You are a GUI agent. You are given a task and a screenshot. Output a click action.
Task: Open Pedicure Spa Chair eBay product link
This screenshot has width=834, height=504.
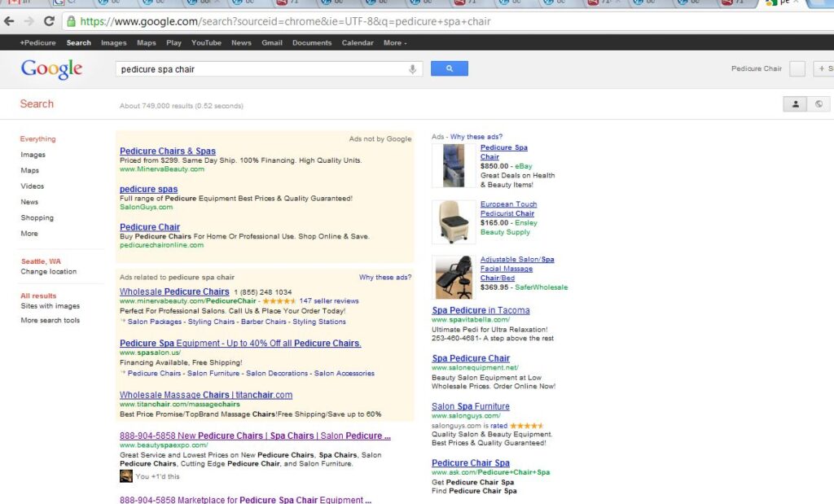tap(503, 152)
